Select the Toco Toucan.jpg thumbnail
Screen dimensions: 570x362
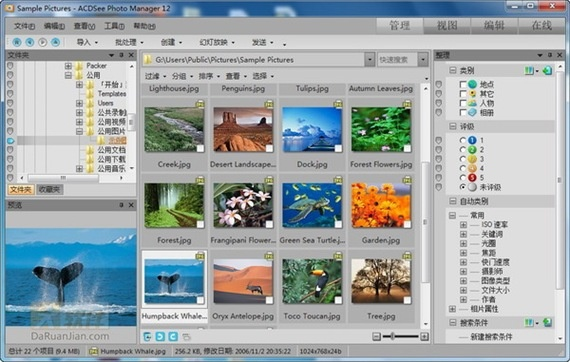[312, 286]
